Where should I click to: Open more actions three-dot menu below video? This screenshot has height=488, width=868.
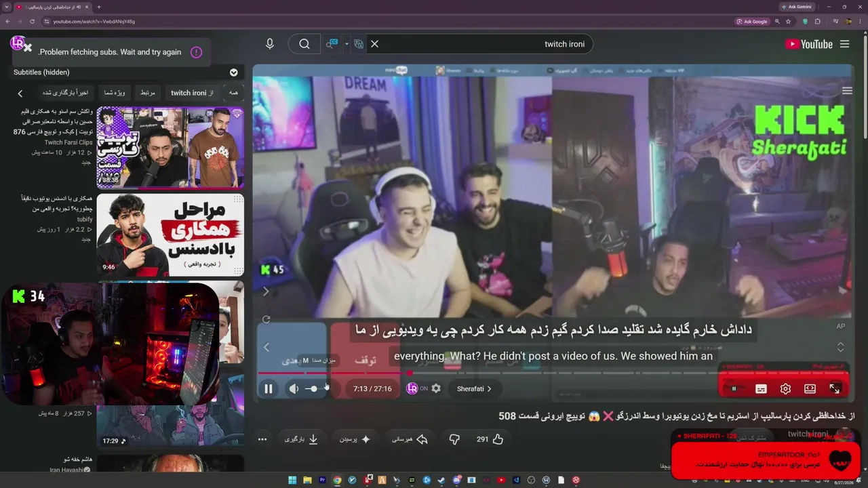pos(262,439)
